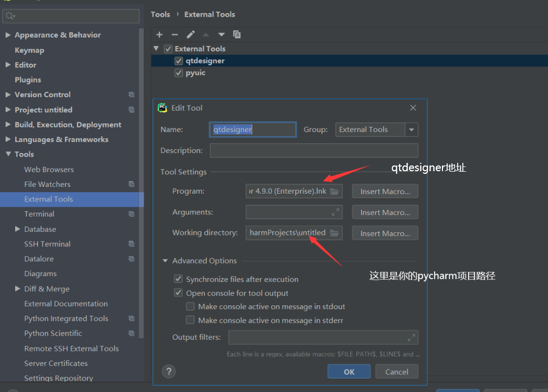Open Remote SSH External Tools settings

[x=71, y=348]
